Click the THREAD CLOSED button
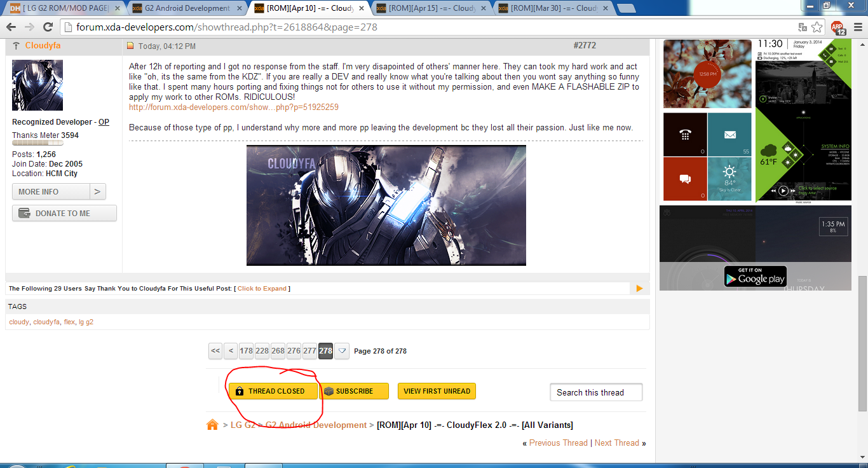This screenshot has height=468, width=868. (x=273, y=391)
